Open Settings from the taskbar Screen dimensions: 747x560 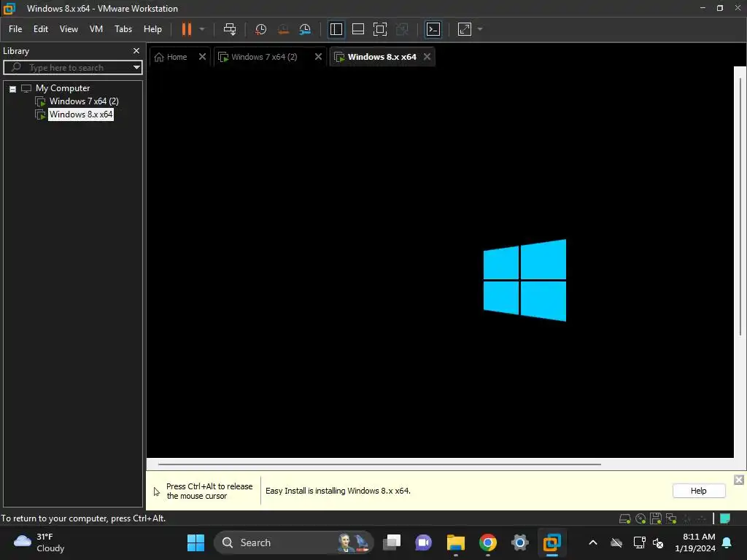click(x=519, y=542)
